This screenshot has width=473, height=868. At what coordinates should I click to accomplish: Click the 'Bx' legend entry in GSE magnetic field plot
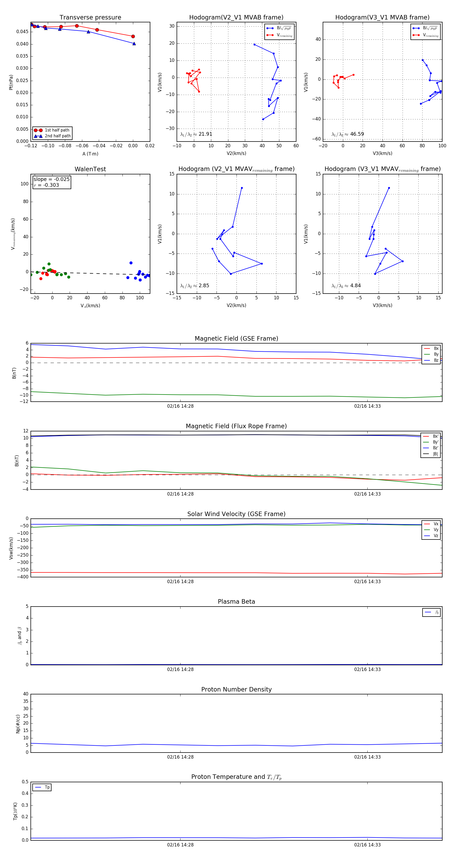coord(431,349)
